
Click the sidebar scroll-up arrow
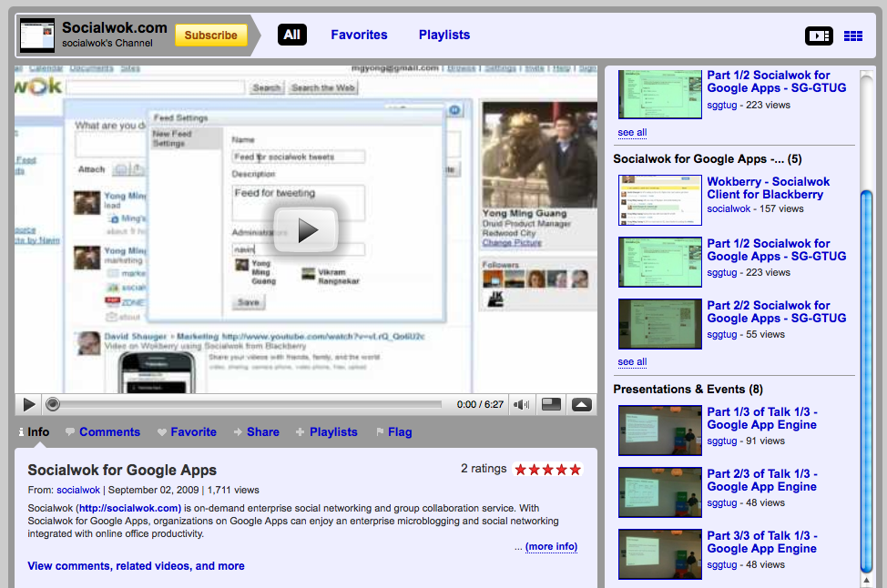866,581
